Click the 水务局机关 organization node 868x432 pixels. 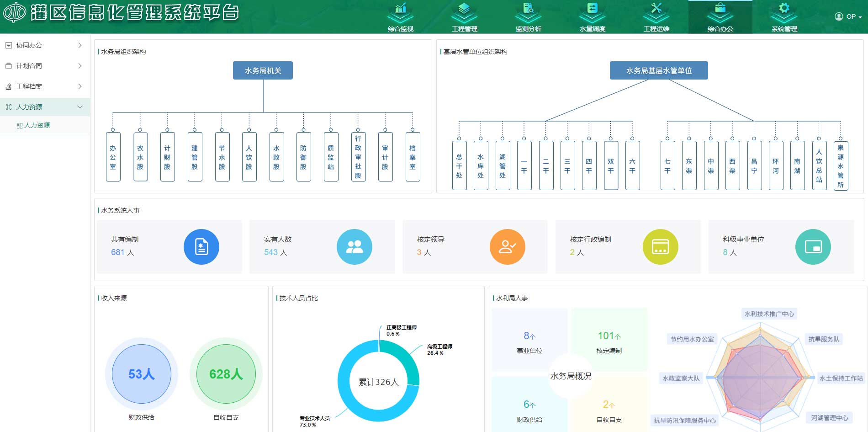point(263,70)
